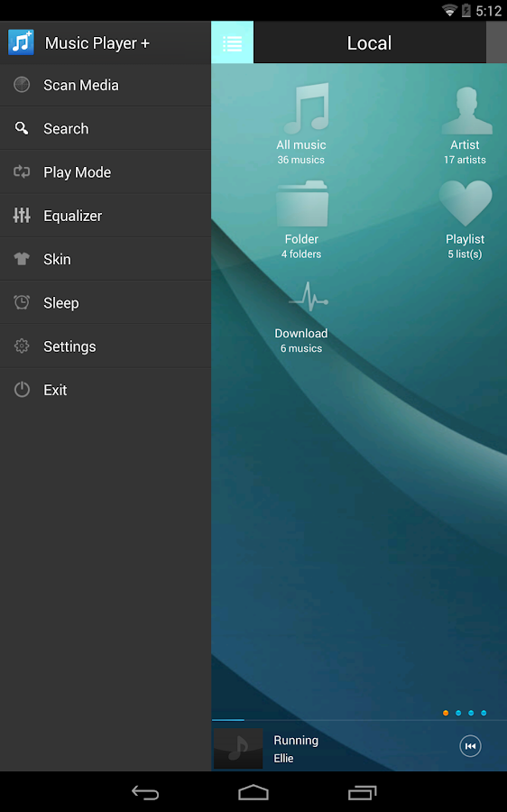The height and width of the screenshot is (812, 507).
Task: Tap the '6 musics' download count
Action: [x=301, y=348]
